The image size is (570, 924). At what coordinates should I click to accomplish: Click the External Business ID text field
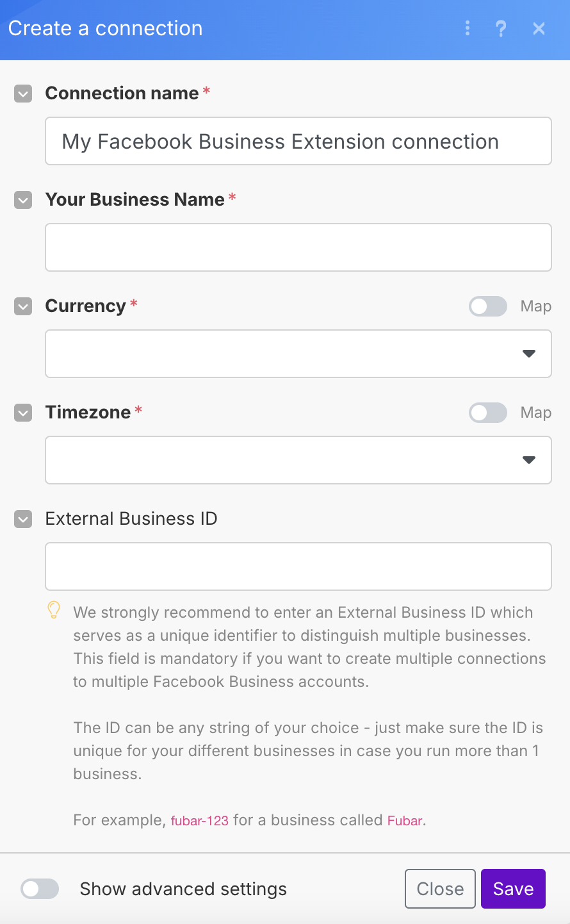coord(298,566)
